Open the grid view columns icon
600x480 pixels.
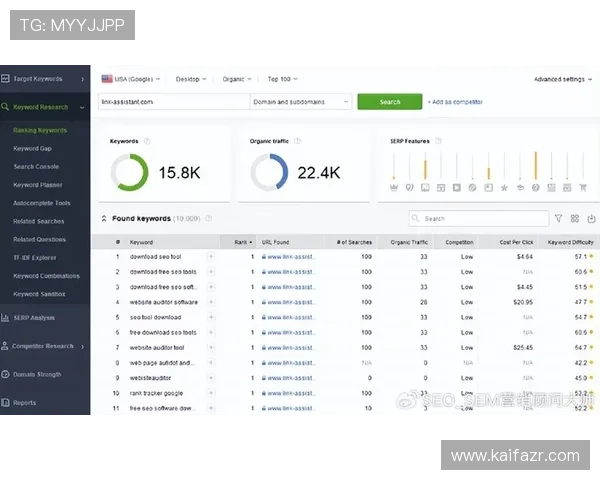[x=575, y=218]
